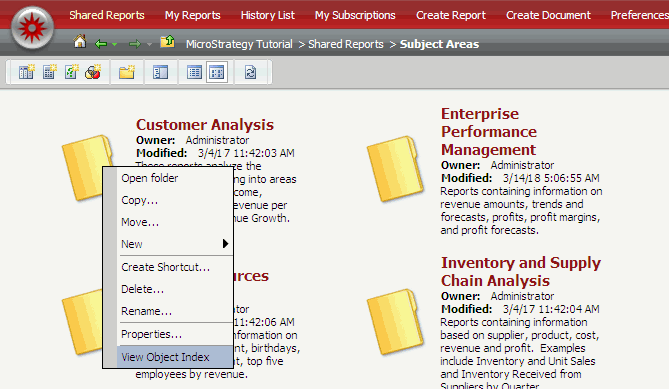Viewport: 669px width, 389px height.
Task: Choose Delete... from context menu
Action: (x=175, y=289)
